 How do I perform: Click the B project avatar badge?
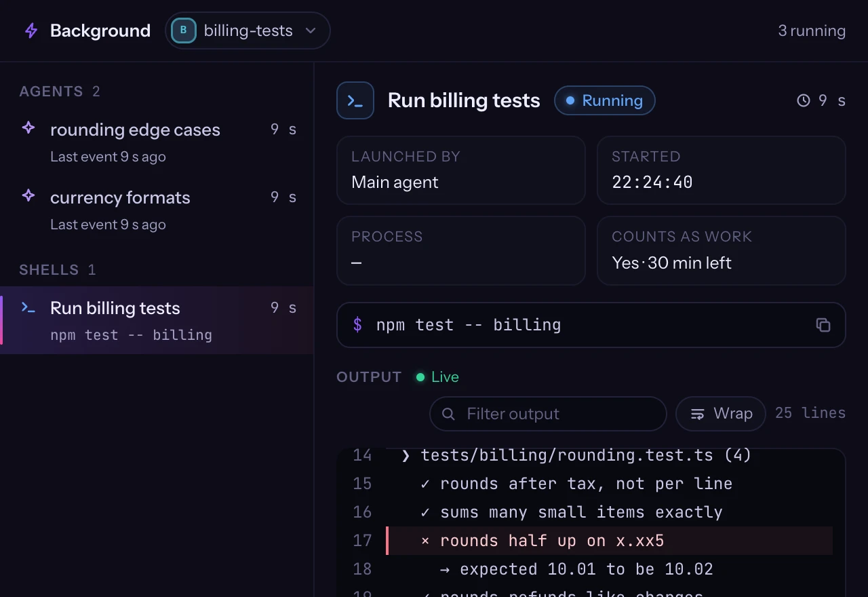click(x=183, y=31)
